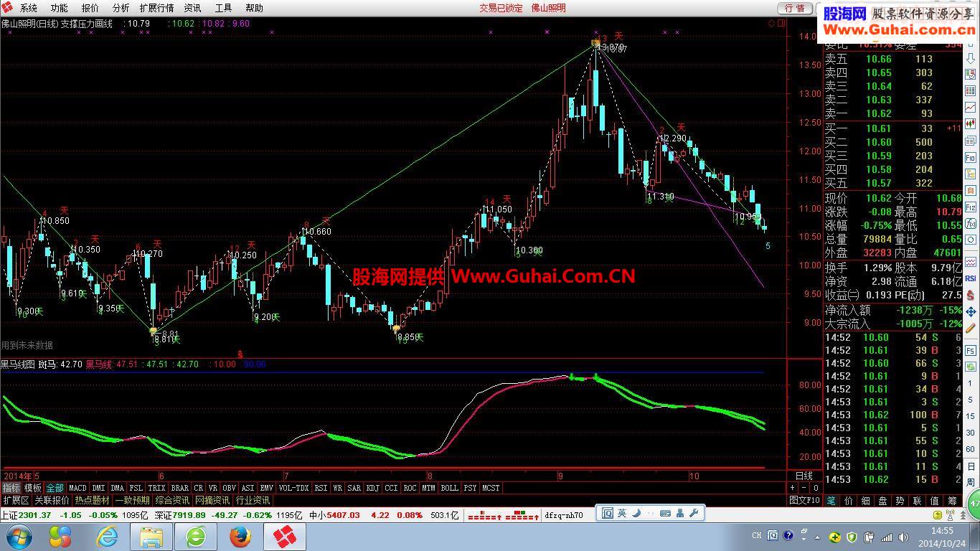Viewport: 980px width, 551px height.
Task: Open the 扩展区 panel tab
Action: pos(15,500)
